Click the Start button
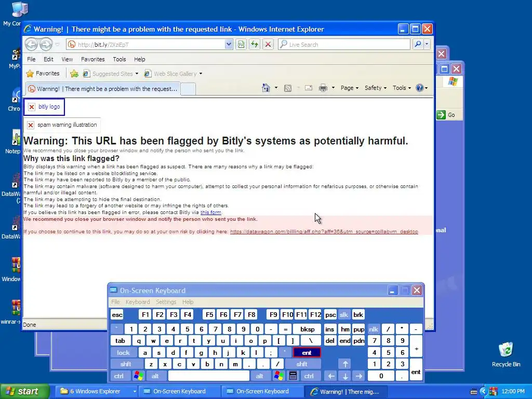532x399 pixels. click(24, 391)
